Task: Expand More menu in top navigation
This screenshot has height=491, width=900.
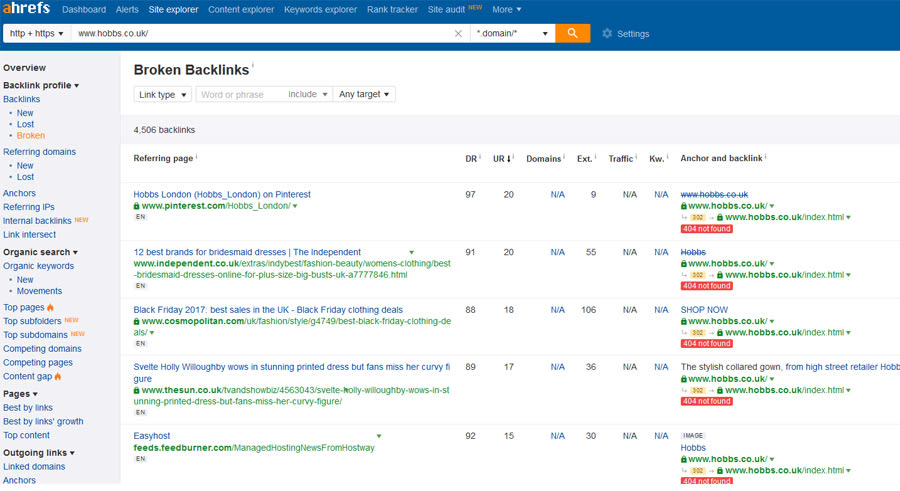Action: [506, 9]
